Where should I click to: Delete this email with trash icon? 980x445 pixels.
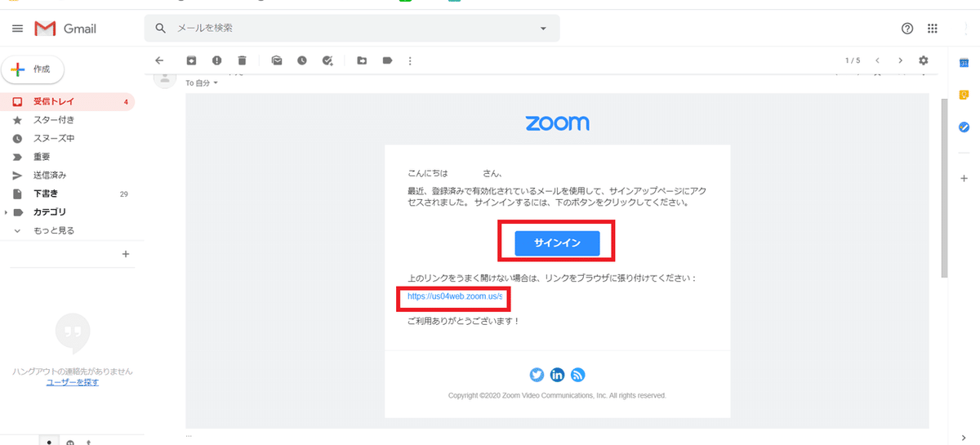(x=242, y=60)
